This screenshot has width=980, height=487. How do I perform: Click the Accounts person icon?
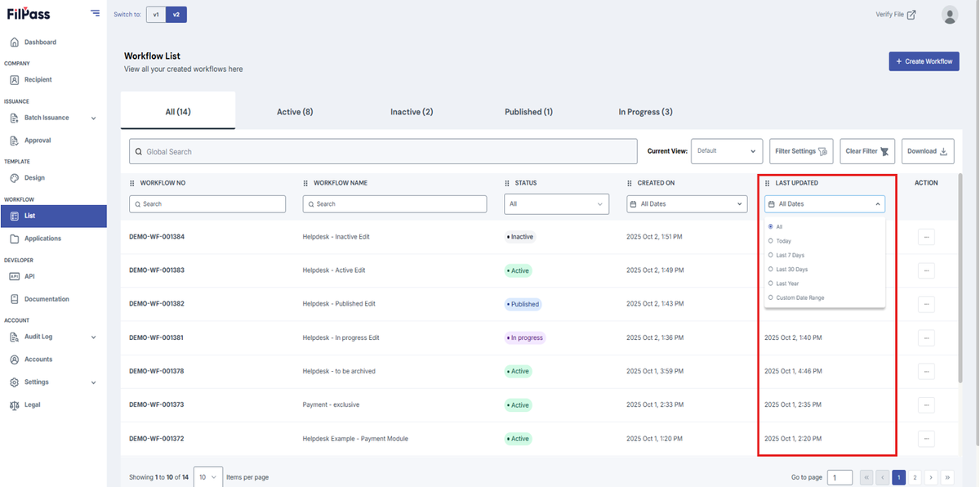tap(15, 360)
